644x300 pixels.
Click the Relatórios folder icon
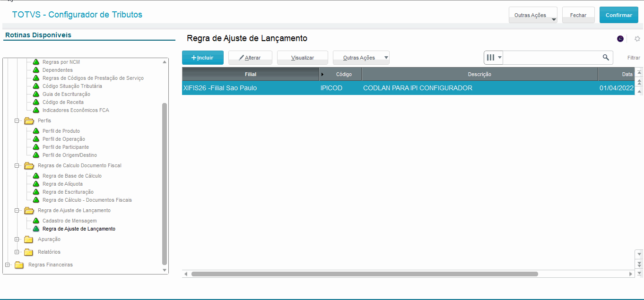[29, 252]
